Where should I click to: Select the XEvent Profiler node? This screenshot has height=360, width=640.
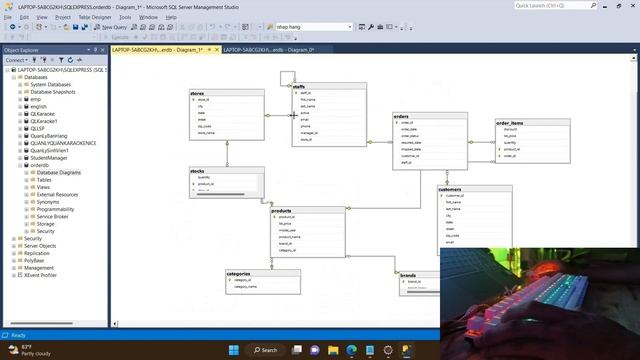tap(40, 276)
